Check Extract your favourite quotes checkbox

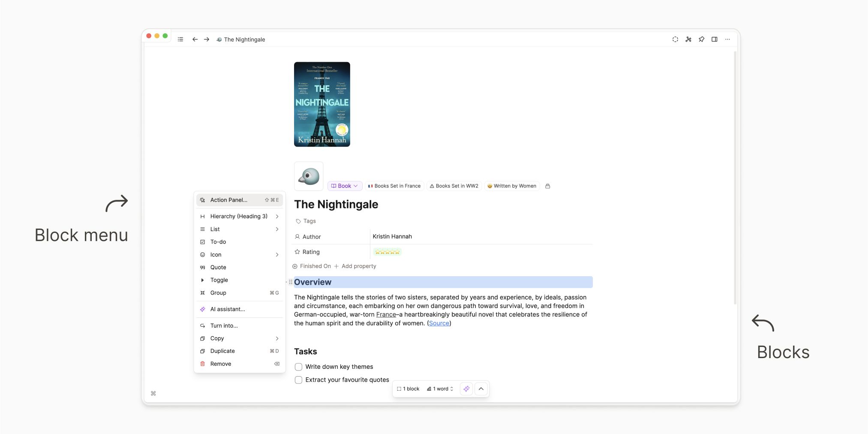coord(299,380)
